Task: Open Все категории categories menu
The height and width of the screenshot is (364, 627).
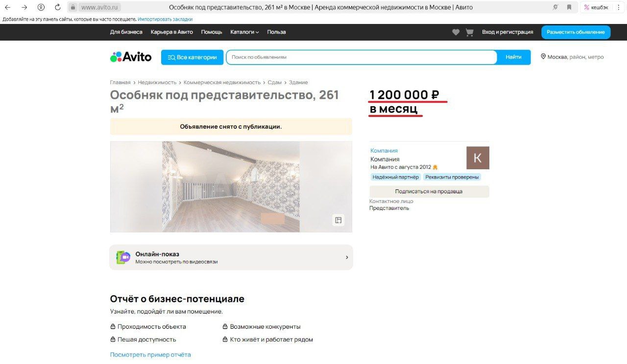Action: pos(192,57)
